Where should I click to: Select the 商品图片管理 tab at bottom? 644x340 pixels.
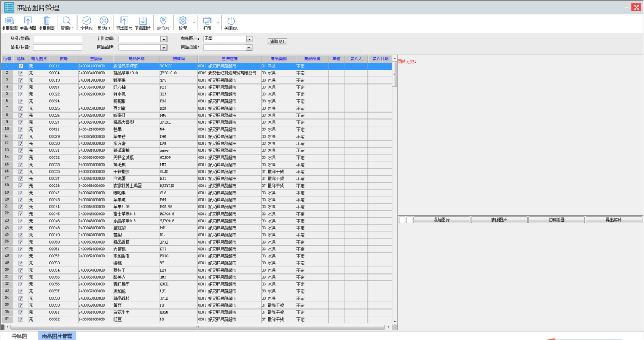57,336
